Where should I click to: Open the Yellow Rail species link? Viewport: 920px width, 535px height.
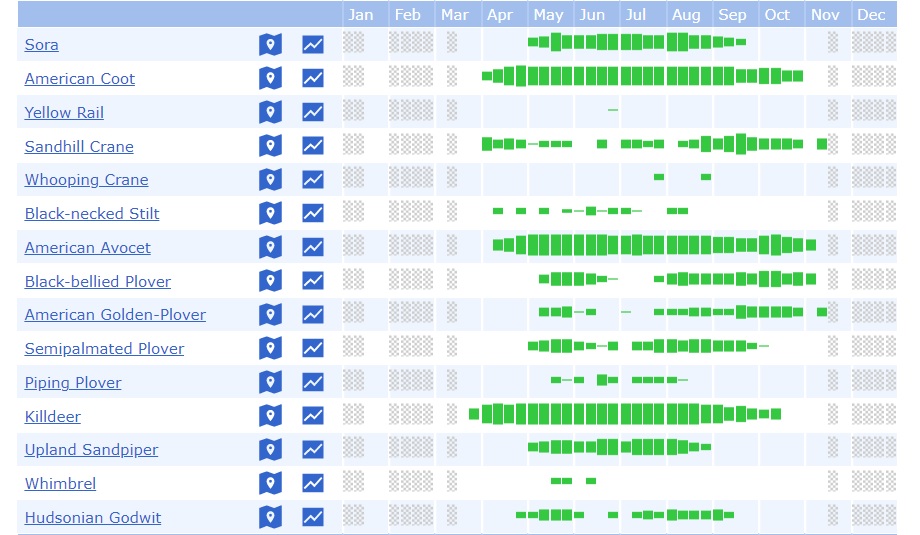pos(64,113)
